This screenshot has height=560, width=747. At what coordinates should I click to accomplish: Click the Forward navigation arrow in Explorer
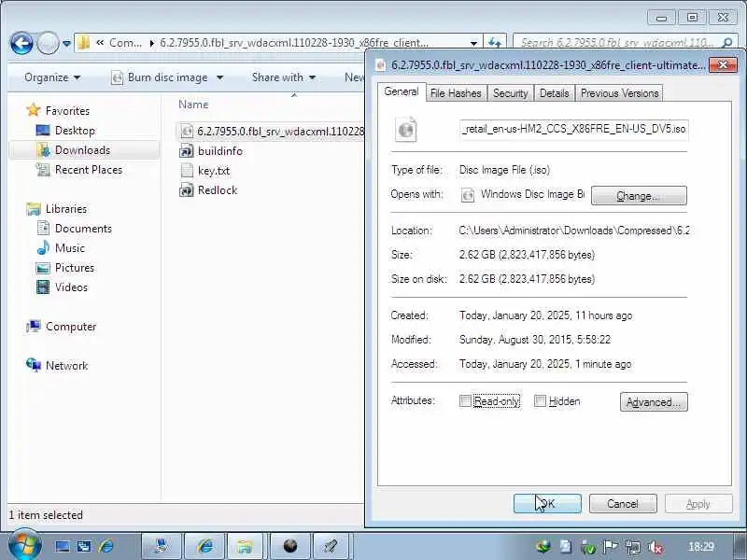[48, 44]
